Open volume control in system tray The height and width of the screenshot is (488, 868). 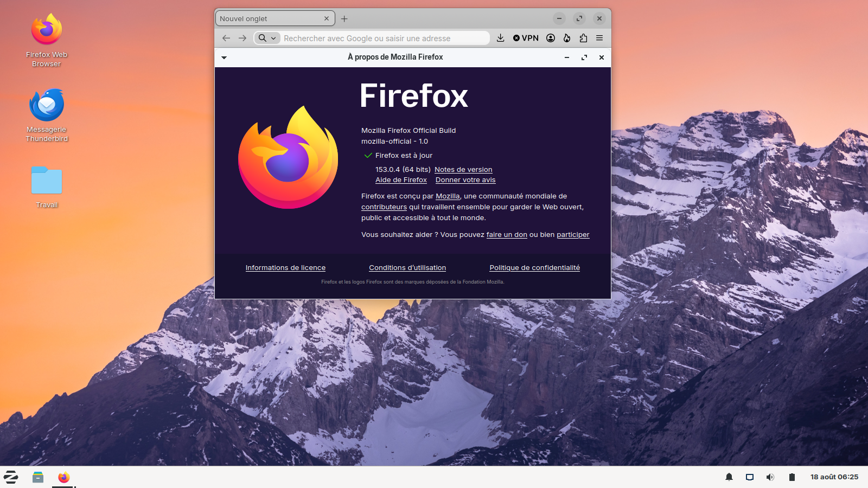[x=770, y=477]
